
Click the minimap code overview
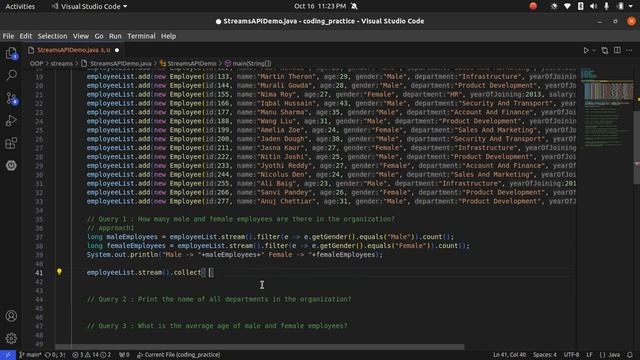[x=606, y=108]
